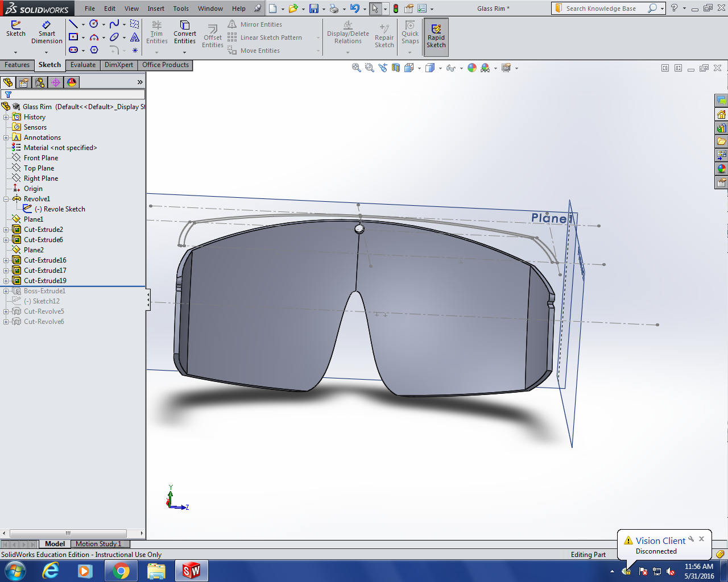Open the Section View tool
Viewport: 728px width, 582px height.
click(x=396, y=68)
